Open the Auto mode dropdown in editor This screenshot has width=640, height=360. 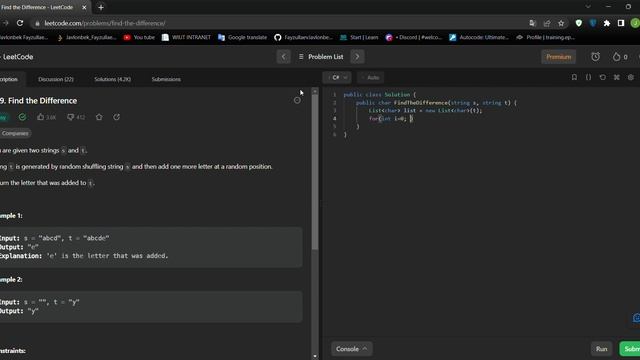[x=371, y=77]
